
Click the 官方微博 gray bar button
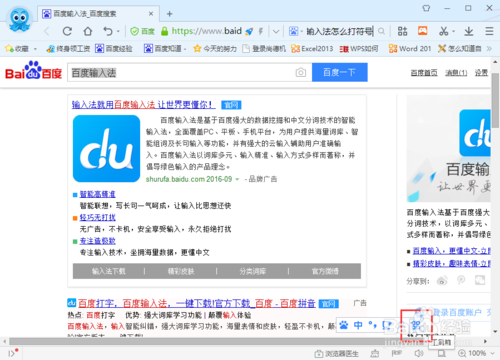tap(325, 271)
